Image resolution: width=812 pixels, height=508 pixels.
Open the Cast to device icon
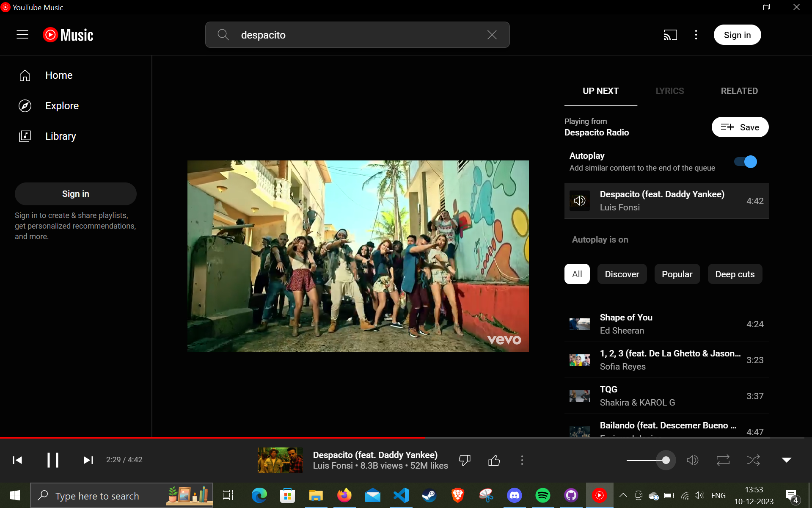pos(670,35)
